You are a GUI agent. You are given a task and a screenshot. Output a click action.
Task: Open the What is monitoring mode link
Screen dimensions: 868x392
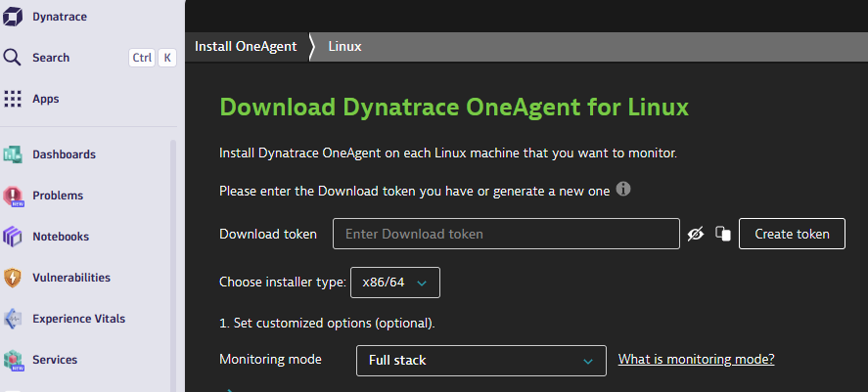coord(696,360)
